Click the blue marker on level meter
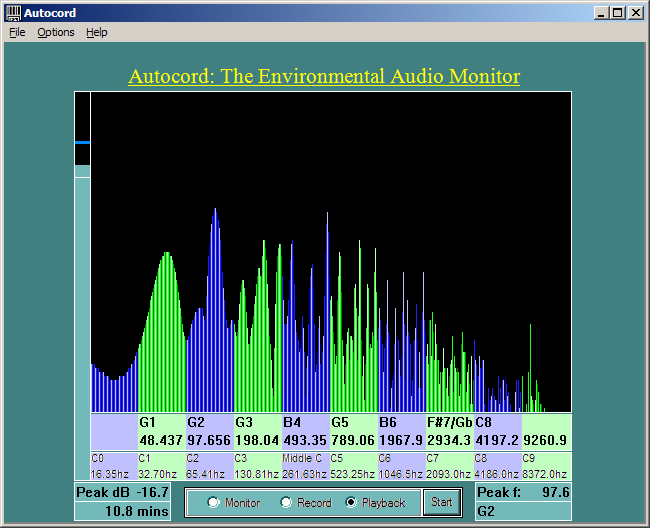This screenshot has height=528, width=650. [82, 143]
